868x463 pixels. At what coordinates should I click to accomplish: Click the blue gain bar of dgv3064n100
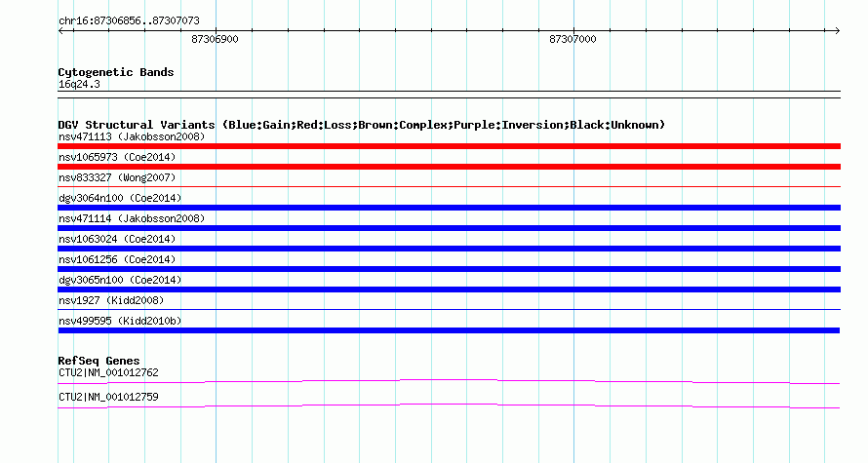pos(449,208)
